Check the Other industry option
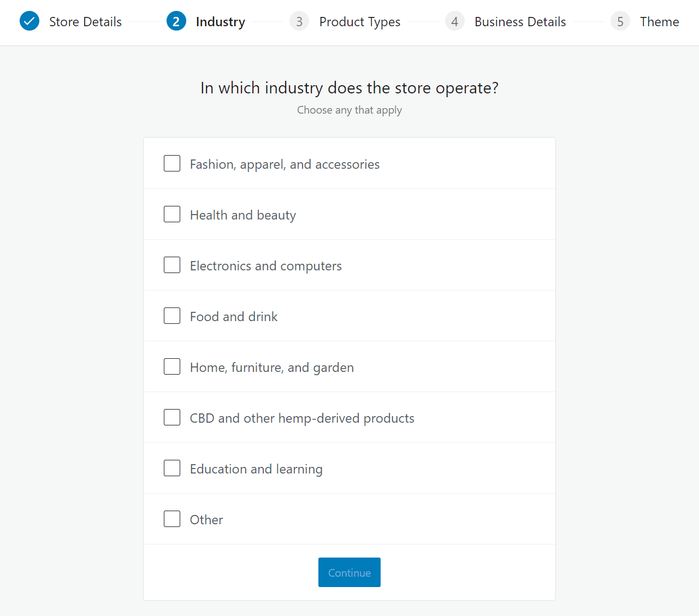This screenshot has width=699, height=616. 172,519
